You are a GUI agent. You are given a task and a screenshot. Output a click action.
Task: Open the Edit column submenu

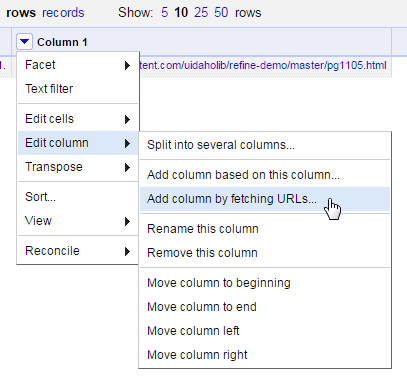click(x=78, y=143)
